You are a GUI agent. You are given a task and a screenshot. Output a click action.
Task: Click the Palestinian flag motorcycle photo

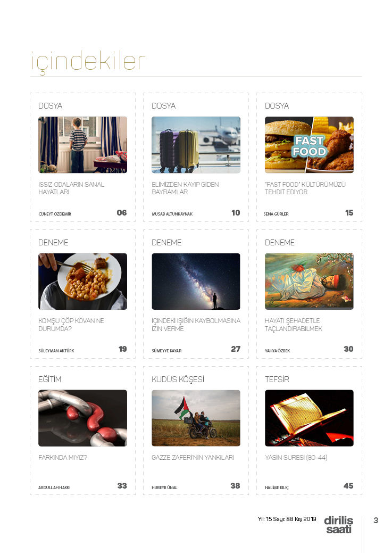(196, 418)
